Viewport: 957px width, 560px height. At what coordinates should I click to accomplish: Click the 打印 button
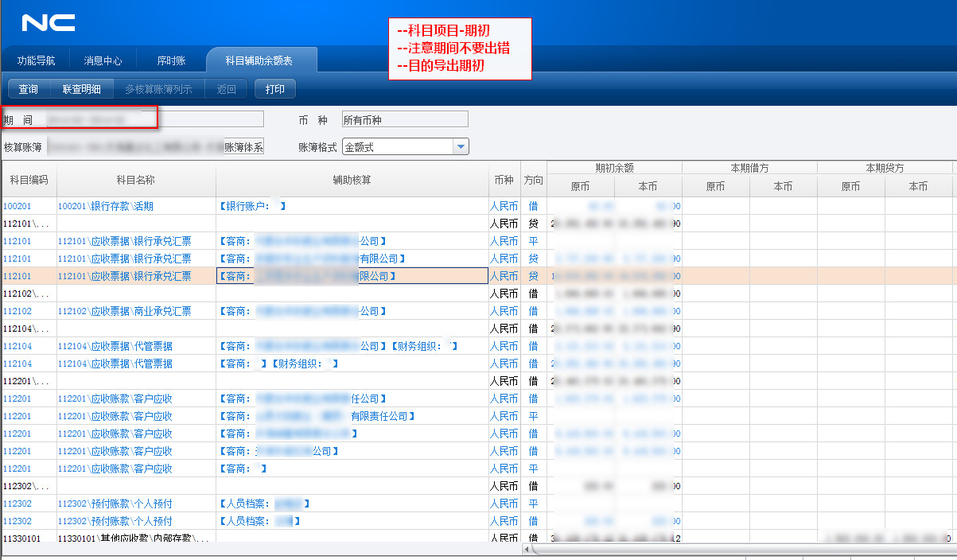[x=274, y=89]
